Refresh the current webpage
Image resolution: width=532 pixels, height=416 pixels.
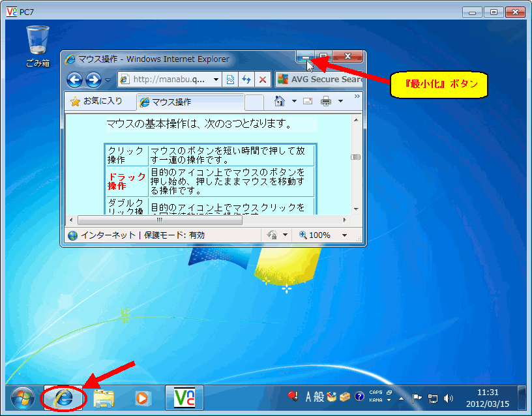tap(248, 80)
